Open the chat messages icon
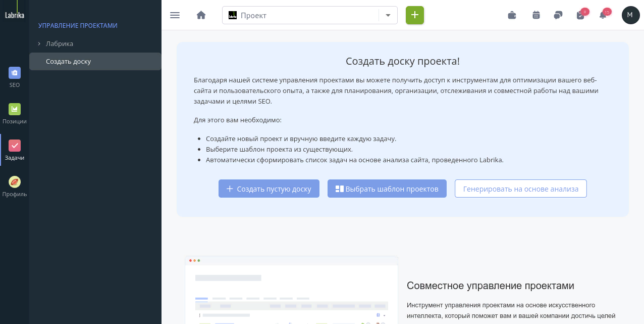 [x=558, y=15]
